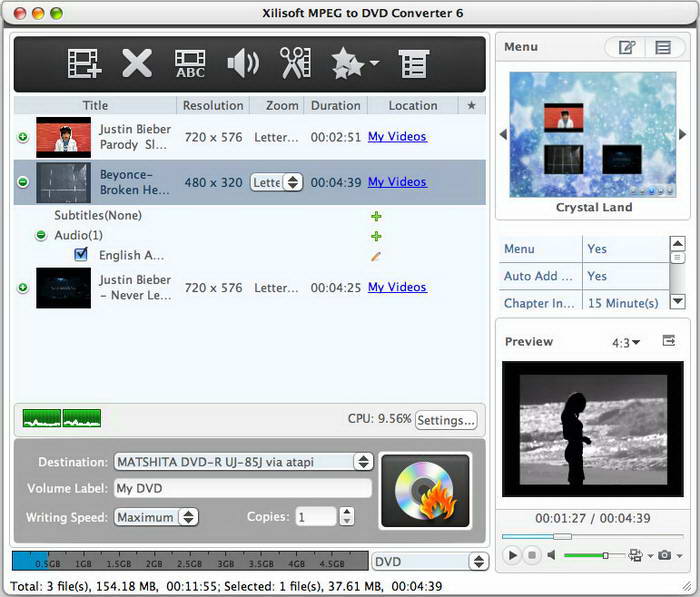Screen dimensions: 700x597
Task: Click the menu edit pencil icon
Action: click(x=627, y=47)
